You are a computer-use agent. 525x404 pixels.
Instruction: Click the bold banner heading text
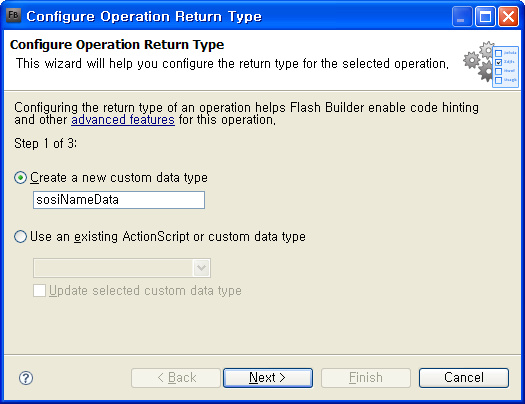(x=117, y=45)
